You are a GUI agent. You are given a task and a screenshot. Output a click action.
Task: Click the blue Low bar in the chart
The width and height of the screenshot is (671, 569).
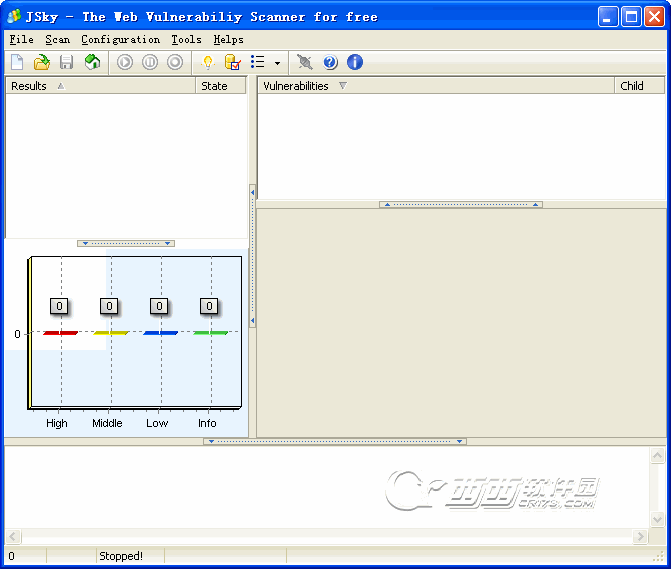point(160,333)
